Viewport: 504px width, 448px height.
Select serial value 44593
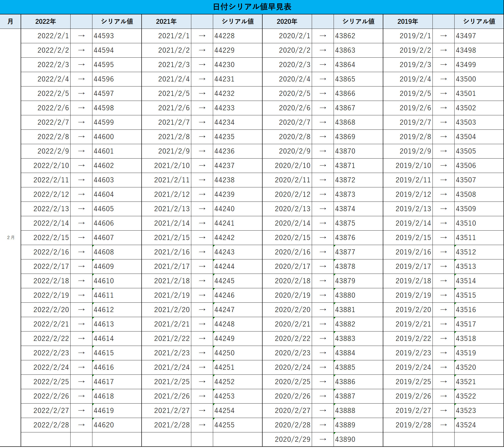point(117,36)
